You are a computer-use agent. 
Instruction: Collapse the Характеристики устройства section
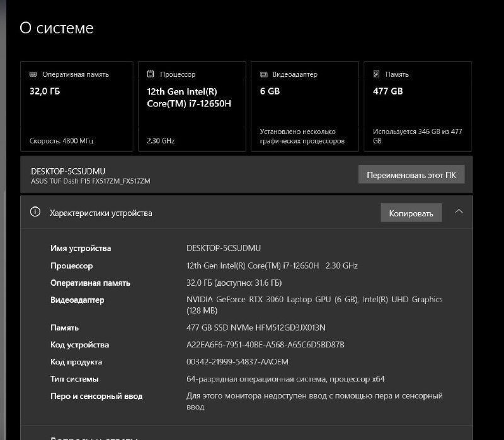(460, 213)
